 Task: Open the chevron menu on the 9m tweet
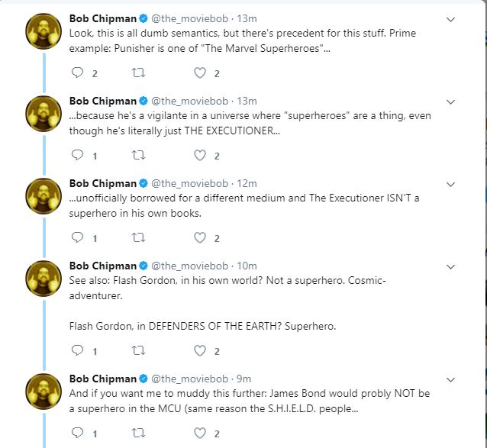coord(450,380)
